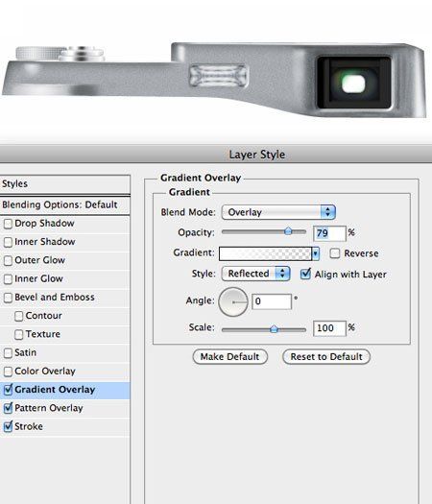Click the Angle value field
The image size is (432, 504).
(x=272, y=301)
